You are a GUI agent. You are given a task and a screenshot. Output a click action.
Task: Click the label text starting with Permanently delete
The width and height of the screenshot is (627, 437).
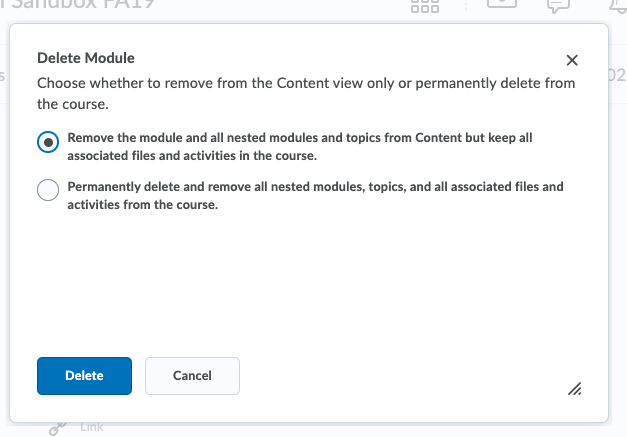[315, 196]
